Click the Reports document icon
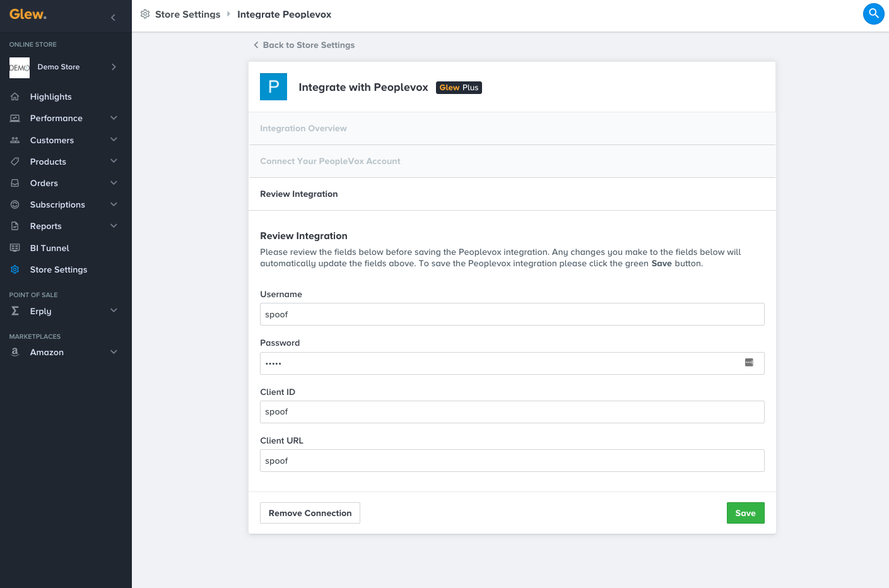Screen dimensions: 889x588 (x=15, y=226)
